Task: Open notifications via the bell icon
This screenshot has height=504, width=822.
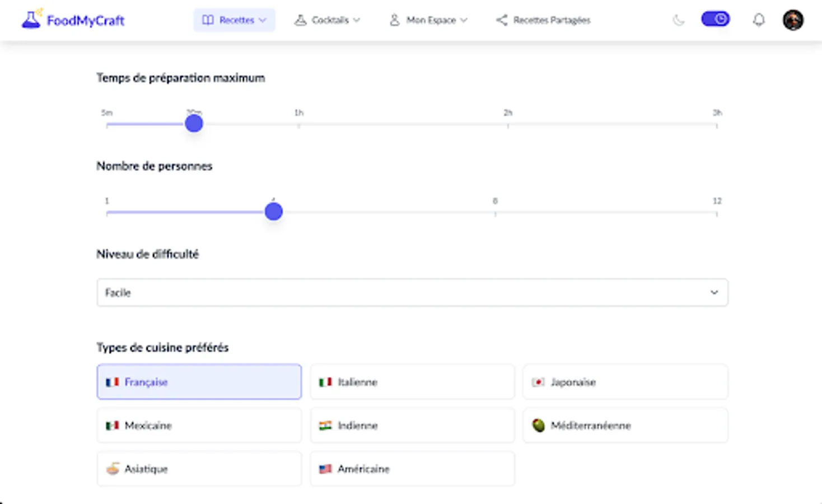Action: coord(759,20)
